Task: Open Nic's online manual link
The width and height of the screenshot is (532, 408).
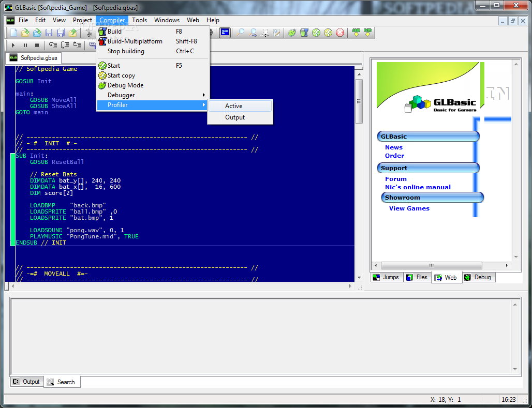Action: pos(418,187)
